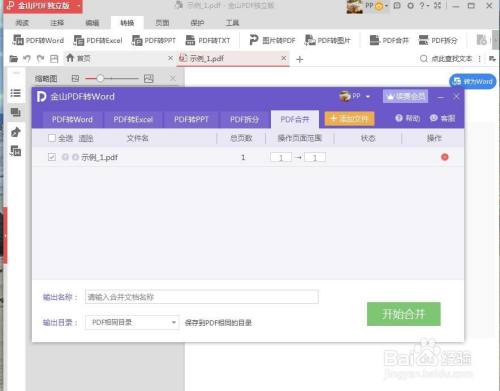Click the 图片转PDF toolbar icon
Screen dimensions: 500x391
(254, 40)
